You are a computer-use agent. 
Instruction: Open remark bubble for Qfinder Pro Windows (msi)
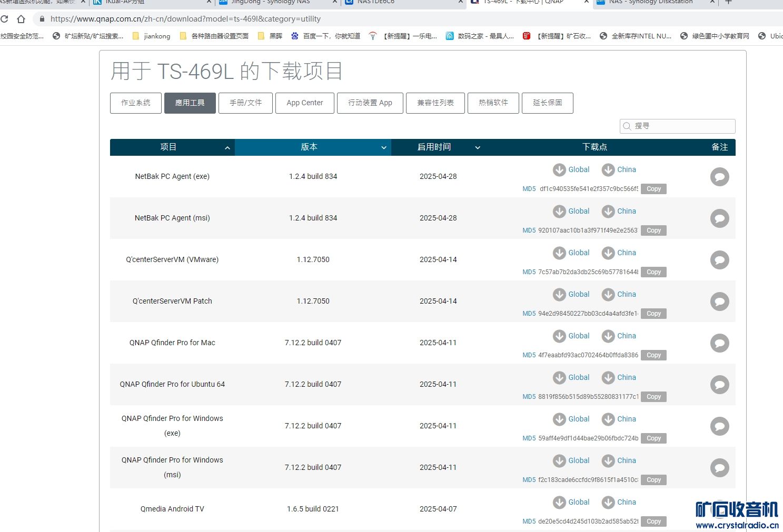click(719, 468)
